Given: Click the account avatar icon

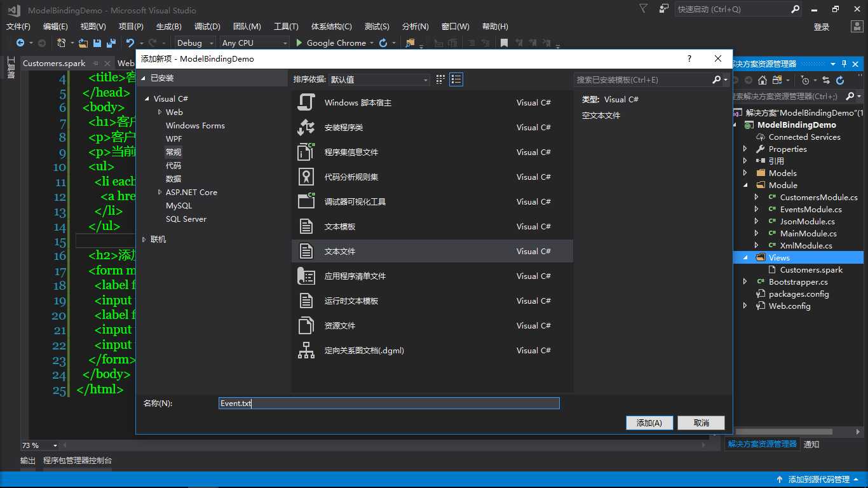Looking at the screenshot, I should point(856,27).
